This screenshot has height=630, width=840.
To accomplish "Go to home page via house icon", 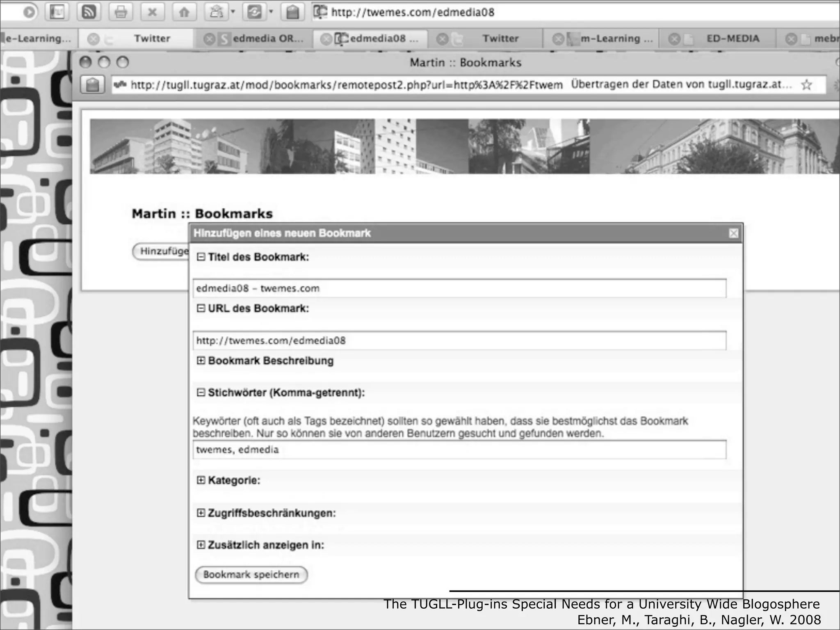I will (184, 12).
